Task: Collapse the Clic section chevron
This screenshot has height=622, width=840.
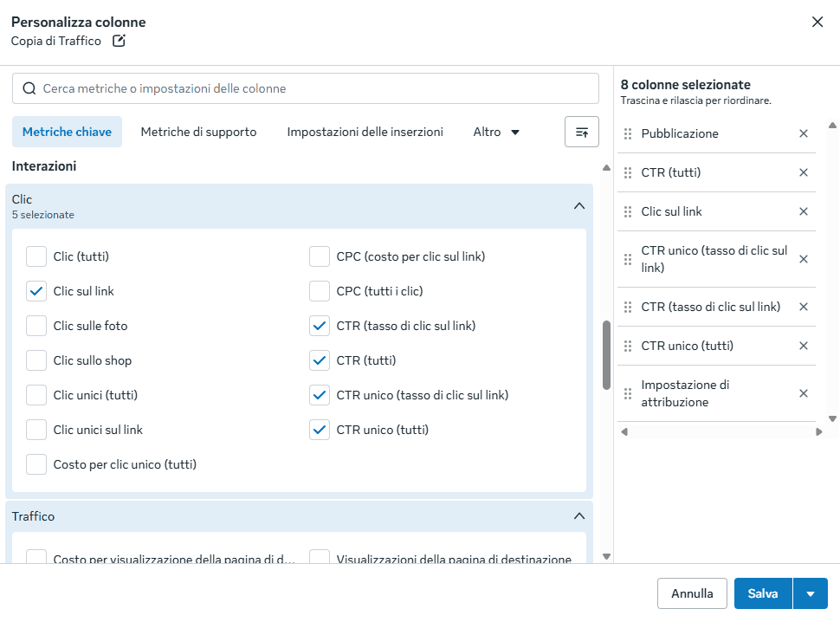Action: (x=579, y=205)
